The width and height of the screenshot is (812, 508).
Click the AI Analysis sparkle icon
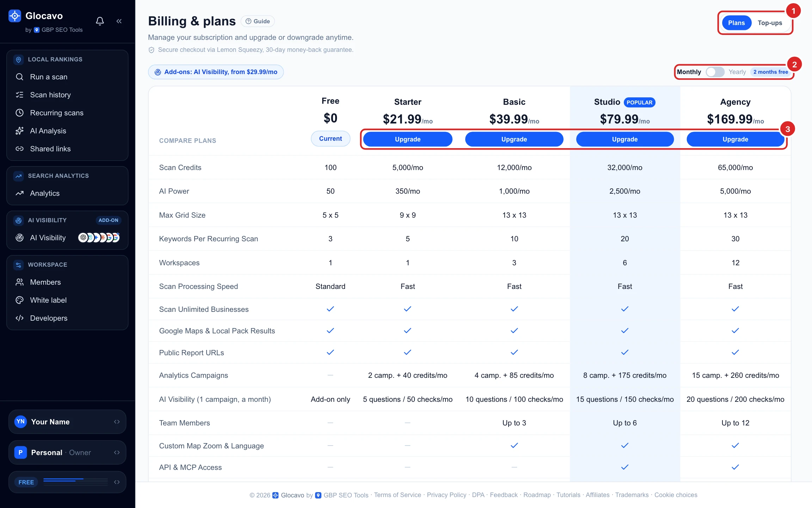point(20,131)
